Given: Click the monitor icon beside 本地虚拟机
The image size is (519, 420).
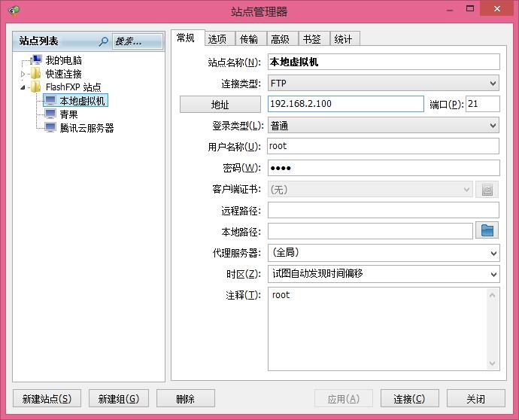Looking at the screenshot, I should (x=50, y=100).
